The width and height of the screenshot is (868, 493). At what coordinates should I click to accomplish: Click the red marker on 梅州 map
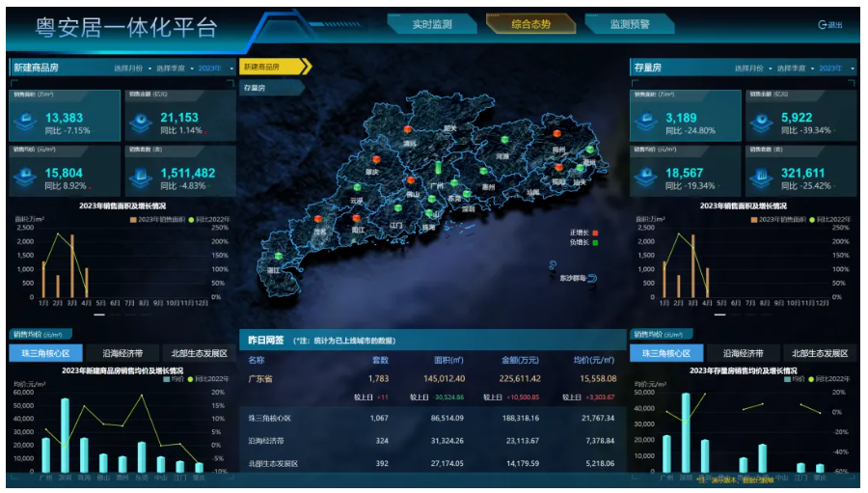pyautogui.click(x=556, y=134)
